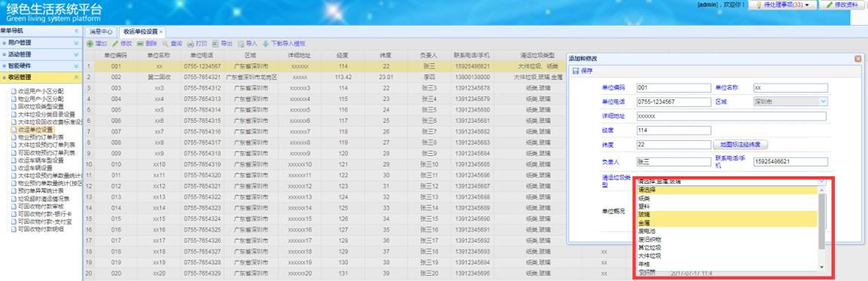Viewport: 868px width, 281px height.
Task: Close the 收运单位设置 tab with its x
Action: tap(161, 32)
